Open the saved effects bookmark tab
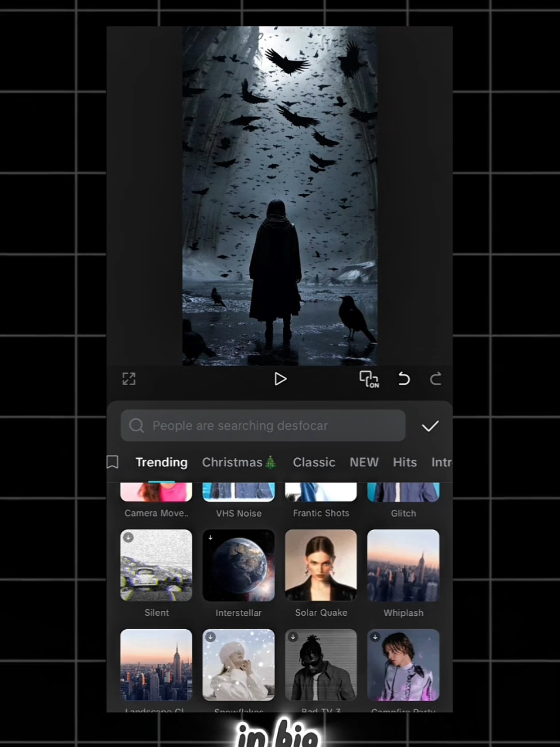 click(x=113, y=462)
